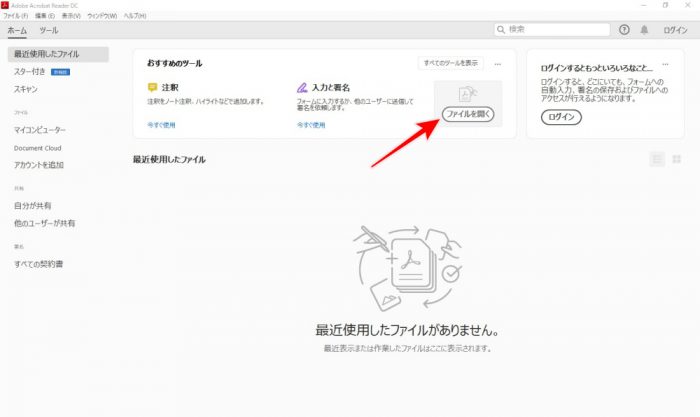Switch to the ツール tab
This screenshot has height=417, width=700.
pos(49,30)
